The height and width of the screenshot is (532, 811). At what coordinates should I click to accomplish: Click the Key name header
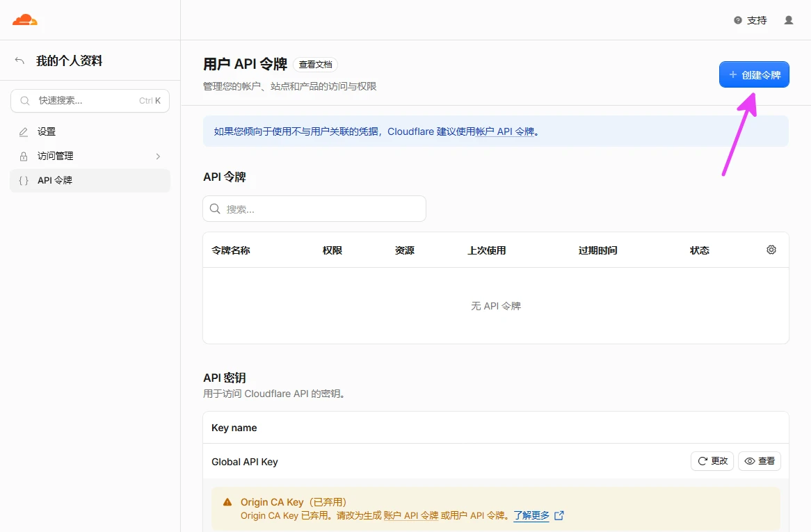pos(234,428)
